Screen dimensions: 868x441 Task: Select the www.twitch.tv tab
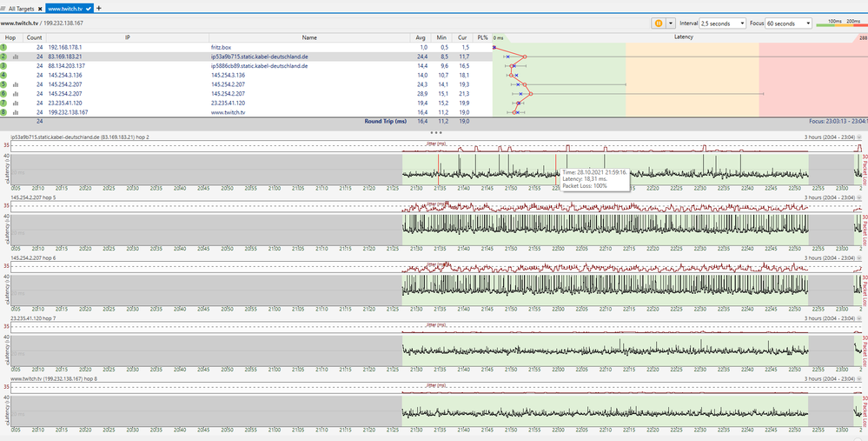click(67, 8)
